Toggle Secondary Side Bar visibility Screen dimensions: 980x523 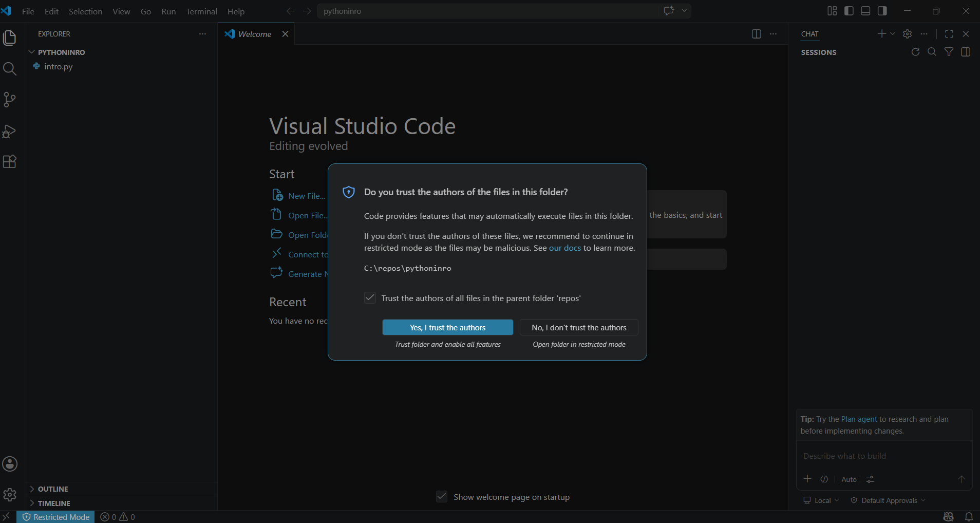click(882, 11)
